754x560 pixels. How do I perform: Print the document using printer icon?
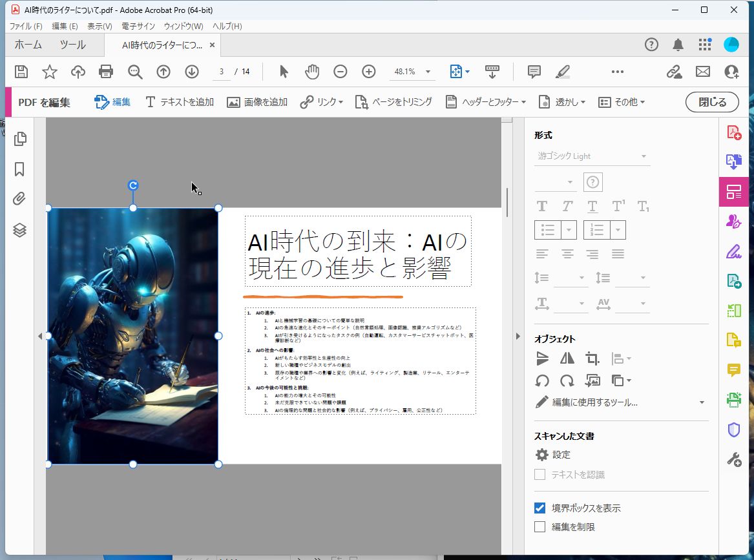click(x=106, y=72)
